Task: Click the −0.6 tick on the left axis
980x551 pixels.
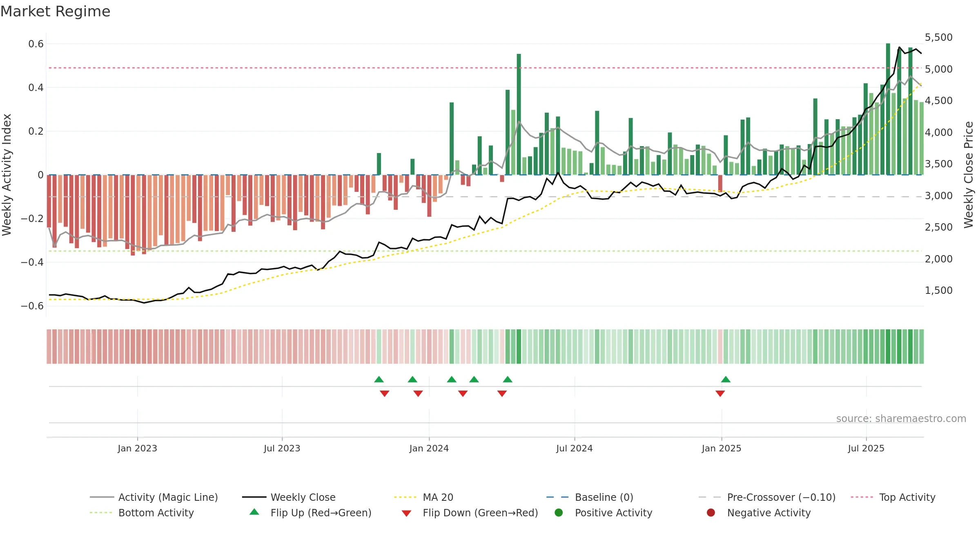Action: (32, 306)
